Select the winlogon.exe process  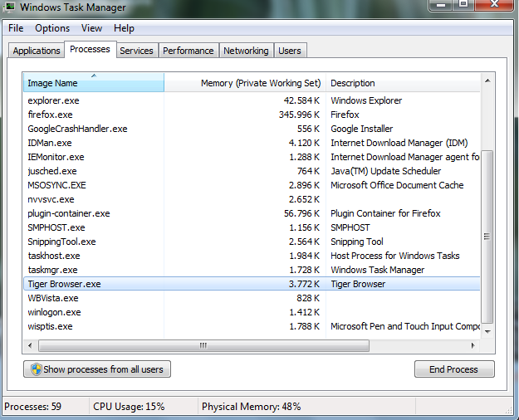(x=252, y=312)
